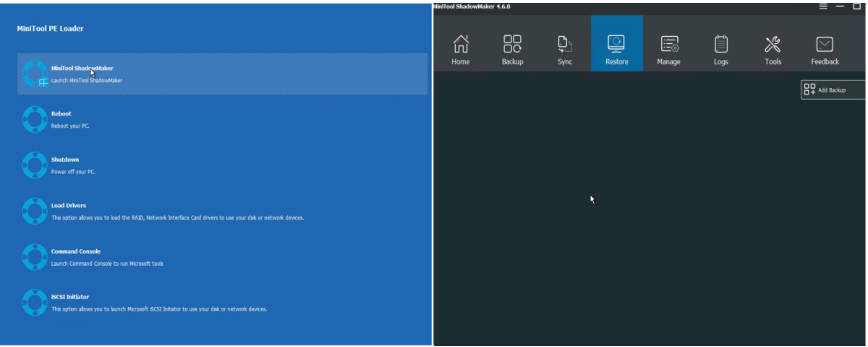Screen dimensions: 868x347
Task: Click the Microsoft iSCSI Initiator description text
Action: 159,309
